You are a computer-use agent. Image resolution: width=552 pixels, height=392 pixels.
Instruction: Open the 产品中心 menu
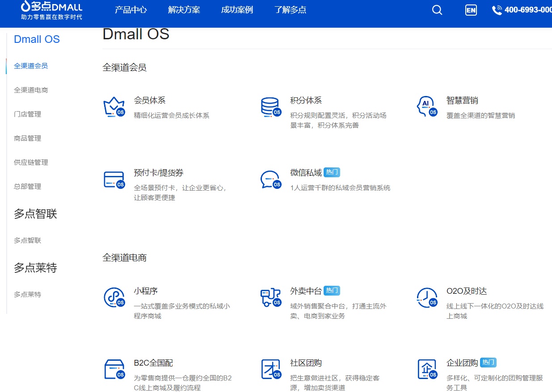(131, 10)
